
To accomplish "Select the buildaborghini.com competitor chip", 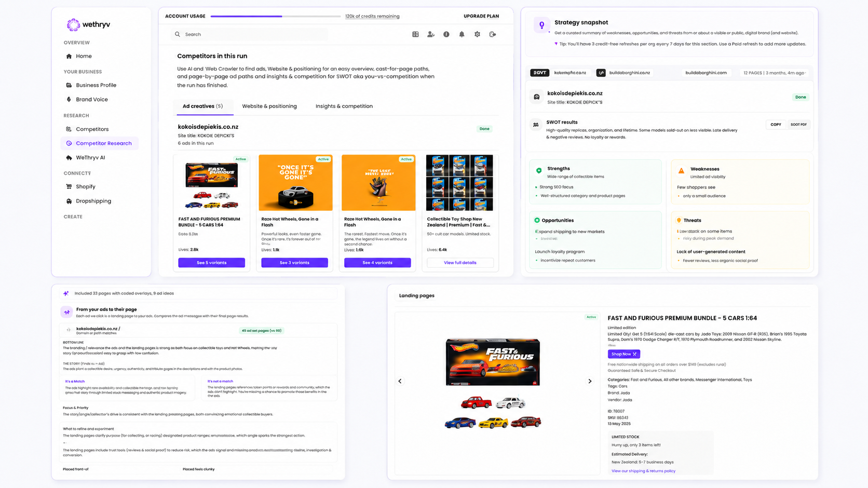I will point(706,73).
